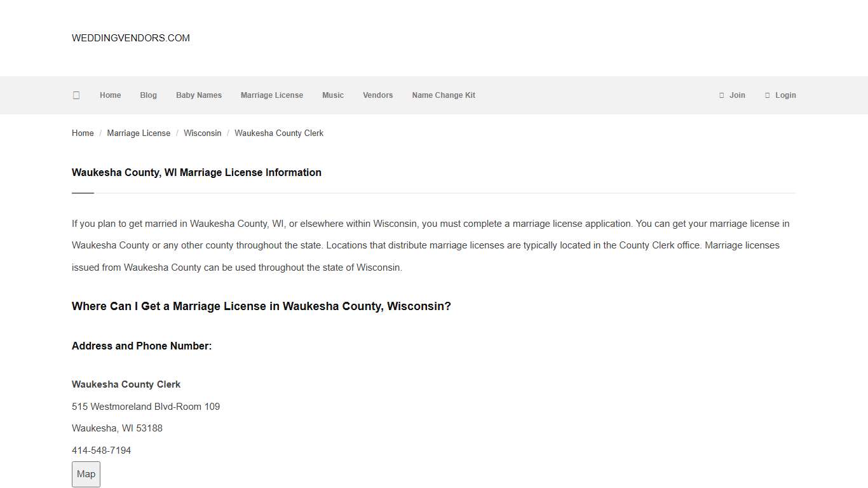Click the icon beside Login
Screen dimensions: 868x488
pos(768,95)
